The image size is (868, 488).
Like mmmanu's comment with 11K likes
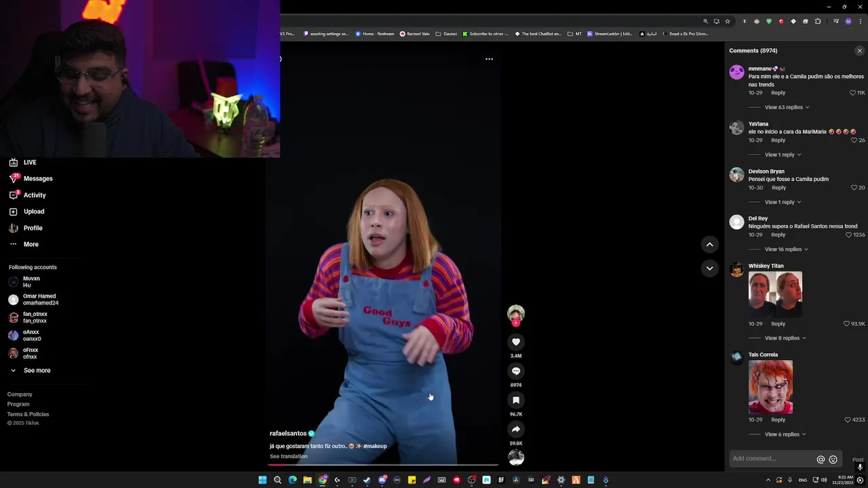852,93
